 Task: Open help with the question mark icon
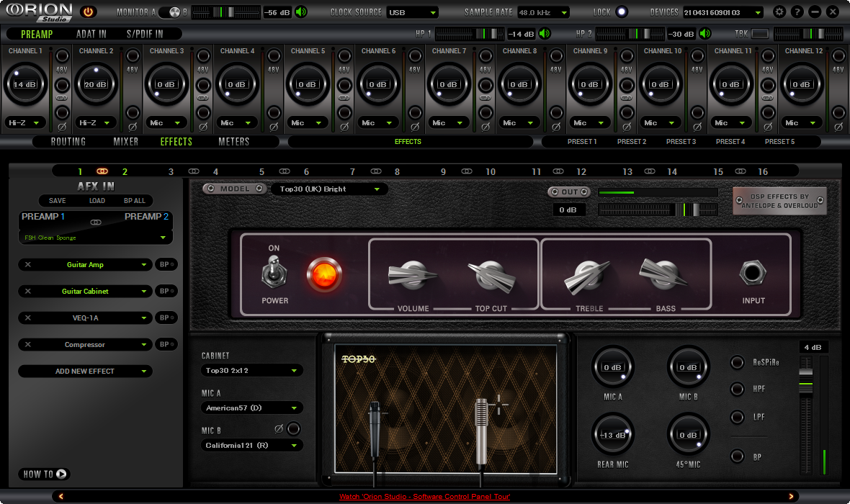pyautogui.click(x=797, y=12)
